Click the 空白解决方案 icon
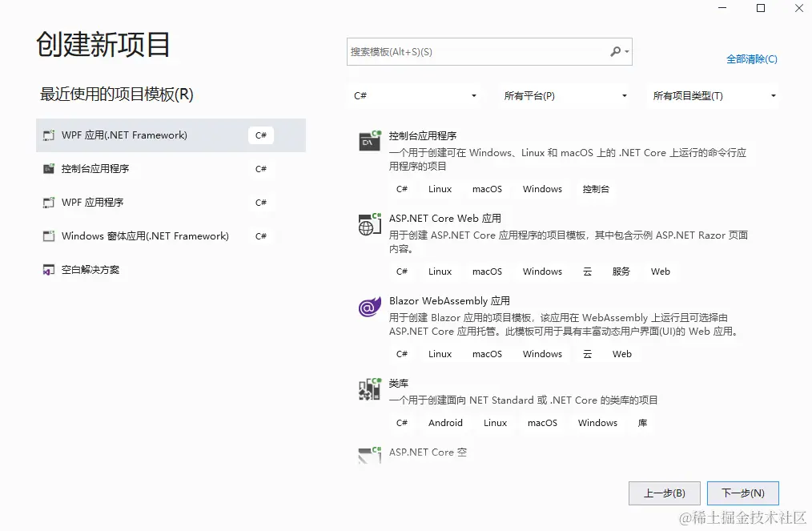 click(x=49, y=270)
